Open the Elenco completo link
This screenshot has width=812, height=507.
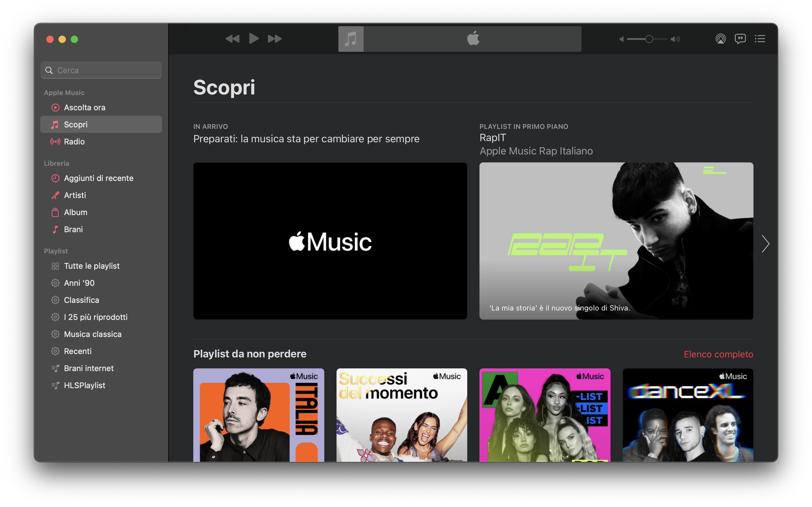point(718,354)
